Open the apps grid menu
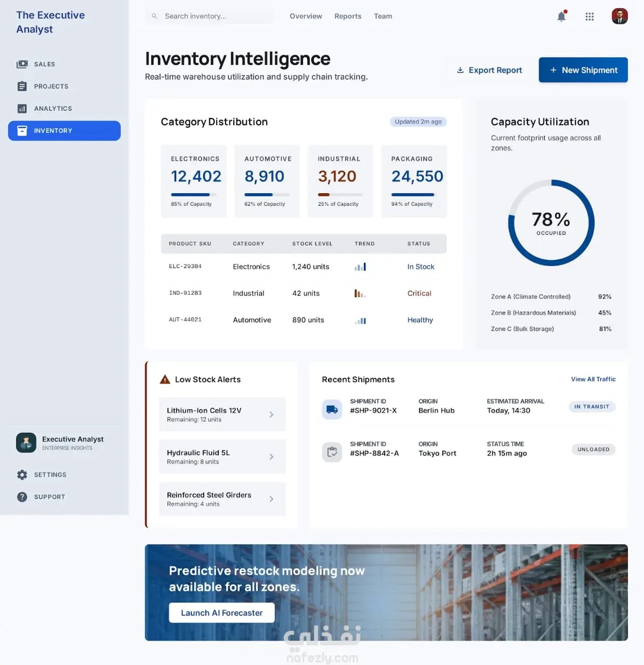 [589, 17]
